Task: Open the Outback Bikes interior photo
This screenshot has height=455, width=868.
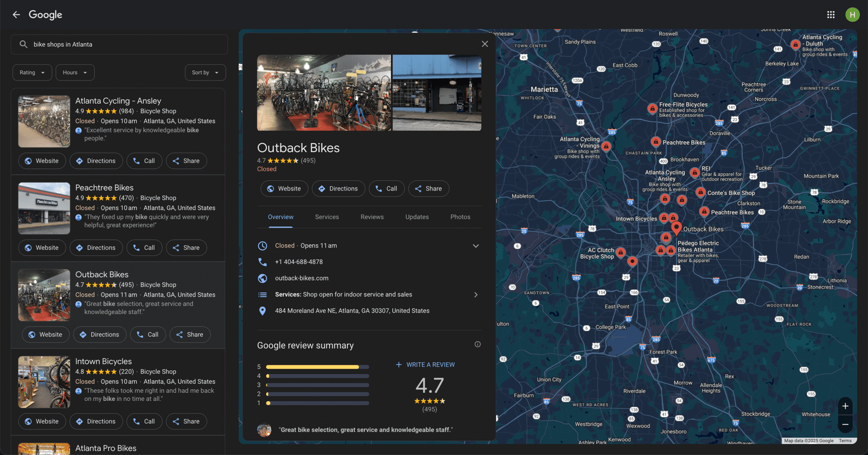Action: pos(324,93)
